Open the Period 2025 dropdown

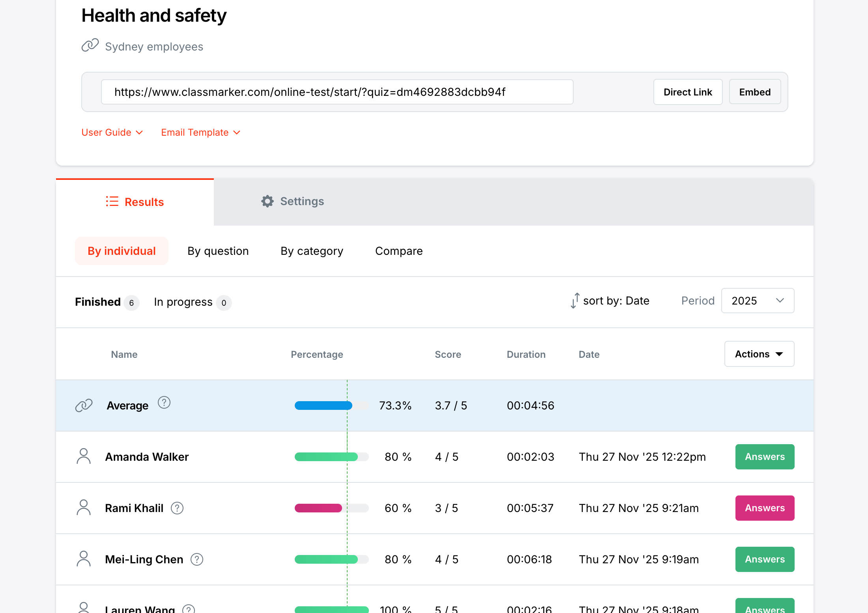tap(758, 301)
